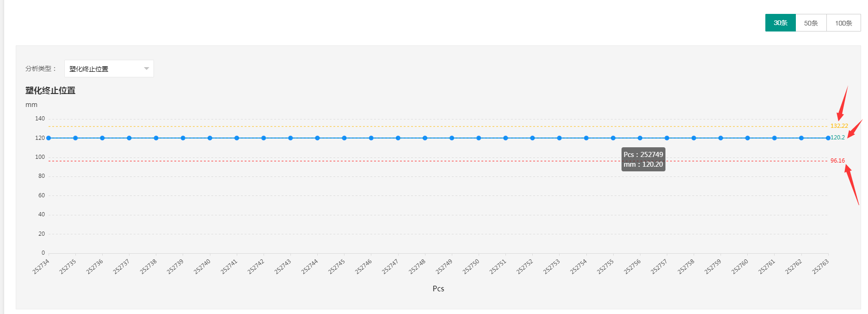Viewport: 868px width, 314px height.
Task: Click the data point for Pcs 252756
Action: click(640, 138)
